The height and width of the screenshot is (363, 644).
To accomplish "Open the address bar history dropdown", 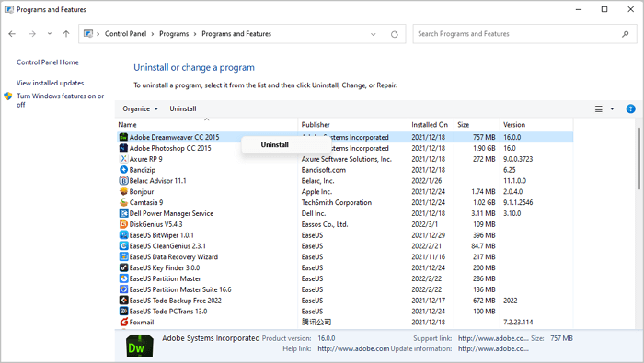I will click(373, 34).
